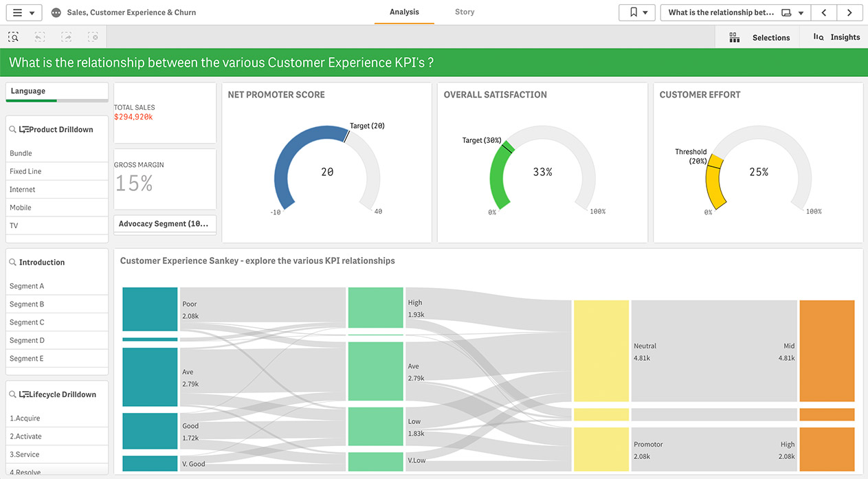
Task: Click the clear all selections icon
Action: click(x=93, y=36)
